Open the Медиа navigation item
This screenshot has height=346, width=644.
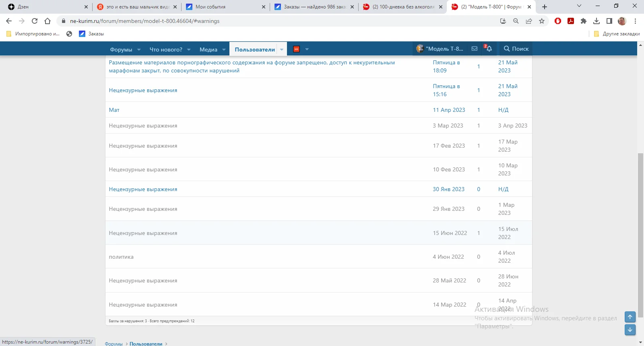click(208, 49)
